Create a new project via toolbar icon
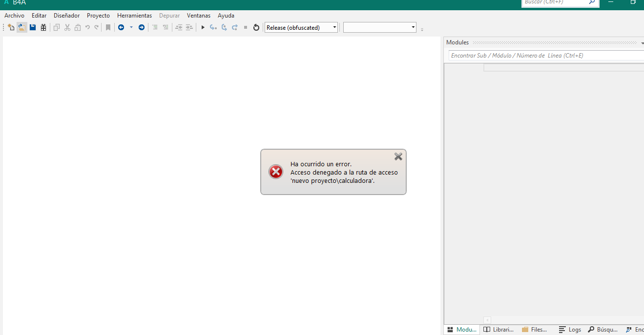The width and height of the screenshot is (644, 335). pos(11,27)
